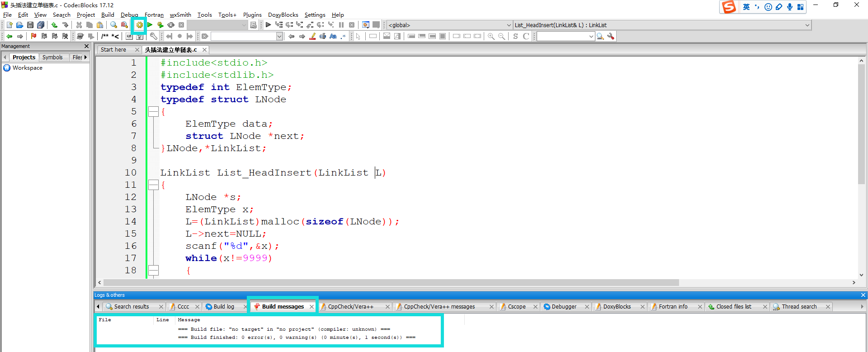Viewport: 868px width, 352px height.
Task: Click the Open file icon
Action: (19, 25)
